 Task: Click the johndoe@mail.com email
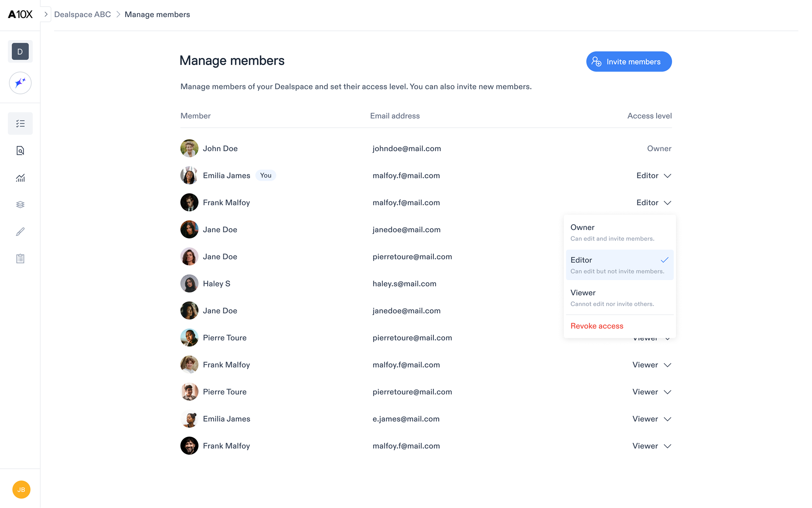[406, 148]
